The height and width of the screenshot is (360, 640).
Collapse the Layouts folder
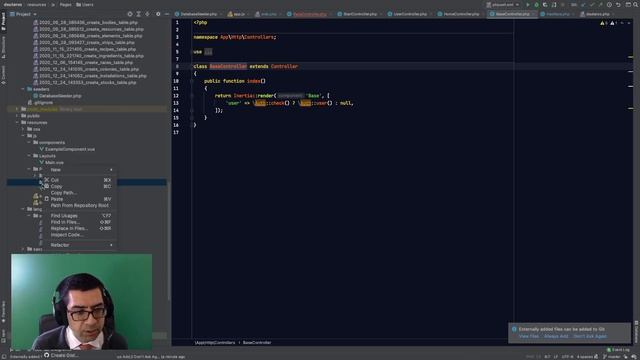pyautogui.click(x=29, y=156)
